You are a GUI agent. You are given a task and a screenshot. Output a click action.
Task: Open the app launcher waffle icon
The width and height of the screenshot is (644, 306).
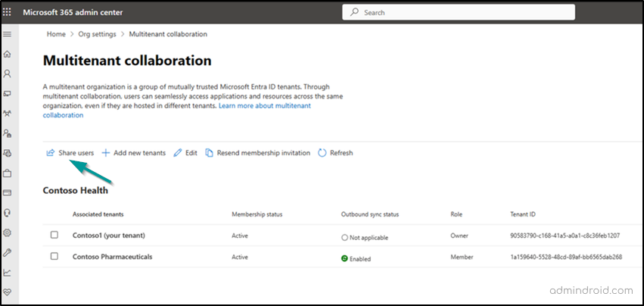click(x=8, y=12)
